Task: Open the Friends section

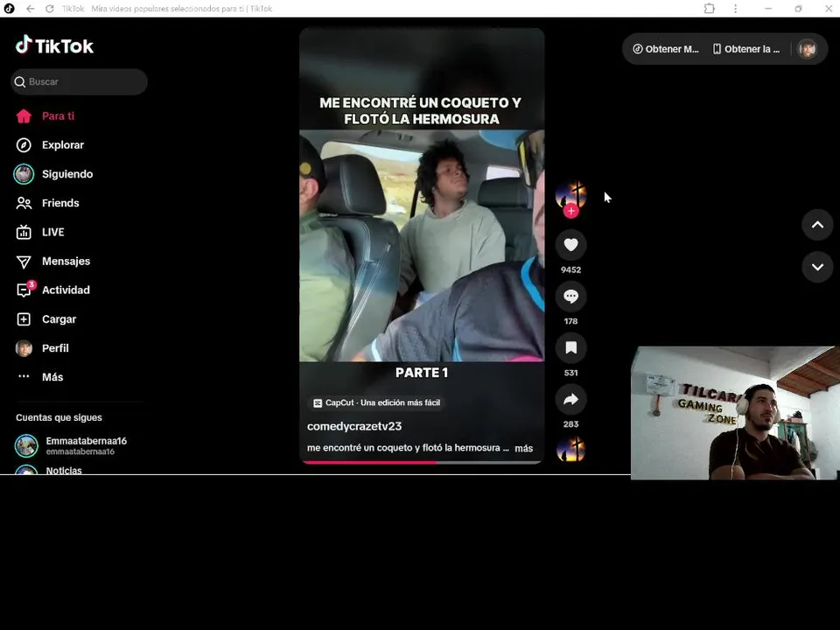Action: coord(60,203)
